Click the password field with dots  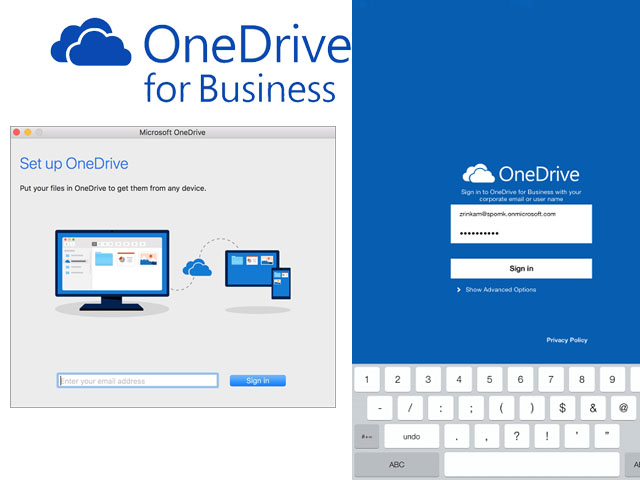(521, 233)
